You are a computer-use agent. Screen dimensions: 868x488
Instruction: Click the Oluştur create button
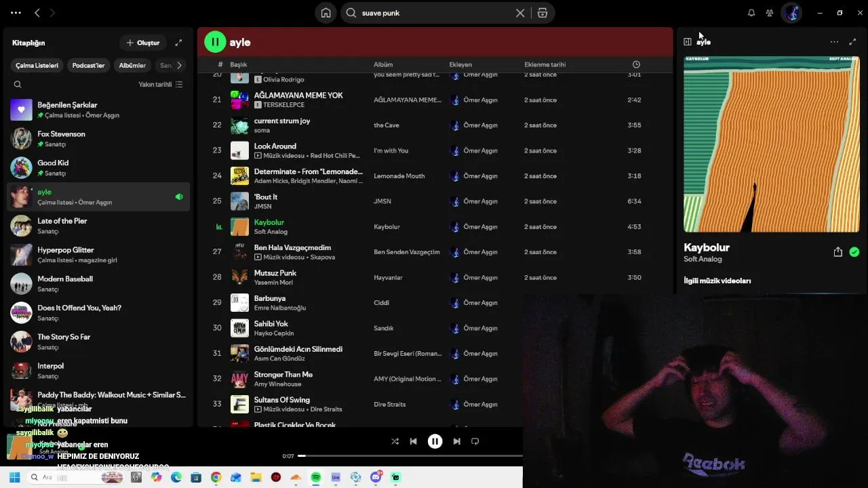(142, 43)
